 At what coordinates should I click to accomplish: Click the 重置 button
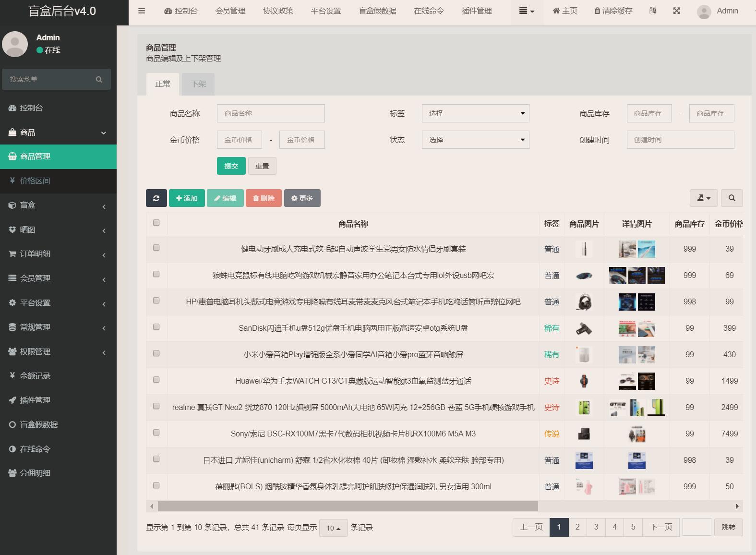[x=262, y=166]
